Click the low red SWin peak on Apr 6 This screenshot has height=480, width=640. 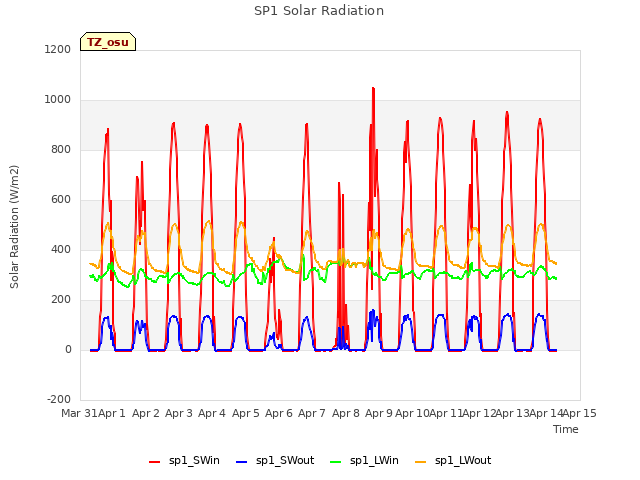[274, 238]
